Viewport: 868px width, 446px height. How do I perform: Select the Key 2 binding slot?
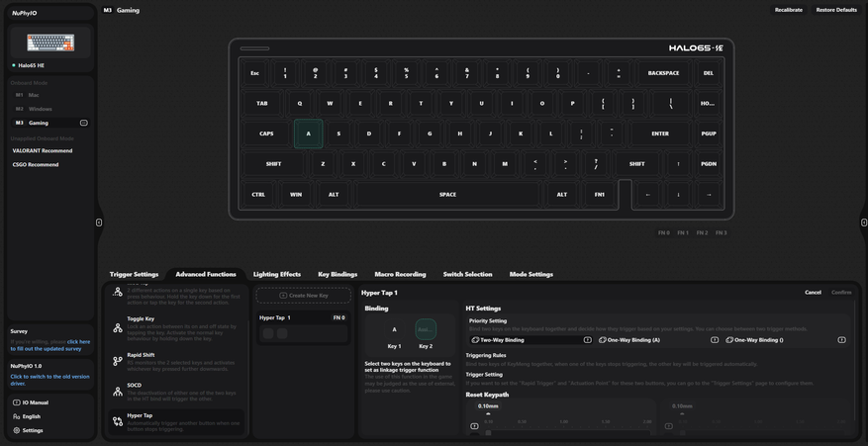coord(426,329)
